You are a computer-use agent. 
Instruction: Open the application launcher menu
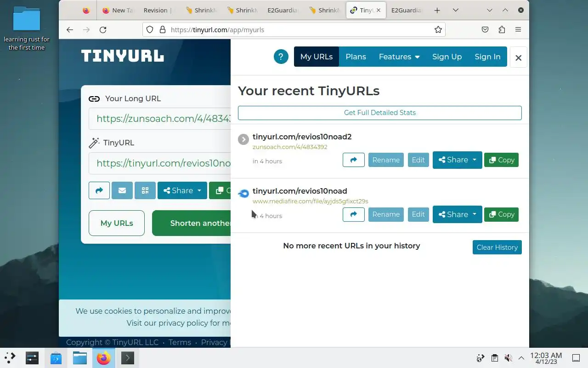point(10,357)
